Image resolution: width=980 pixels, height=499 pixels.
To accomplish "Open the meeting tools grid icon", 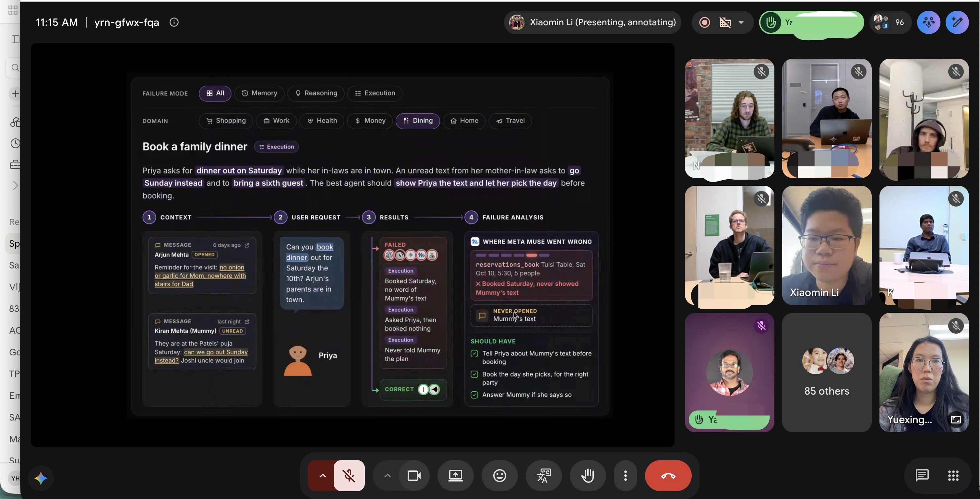I will click(953, 475).
